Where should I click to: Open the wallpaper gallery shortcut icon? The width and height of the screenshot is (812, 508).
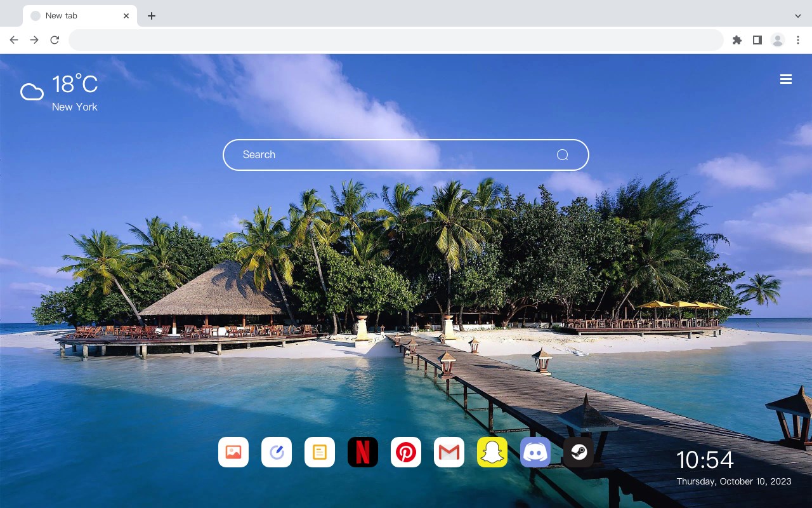[x=233, y=452]
